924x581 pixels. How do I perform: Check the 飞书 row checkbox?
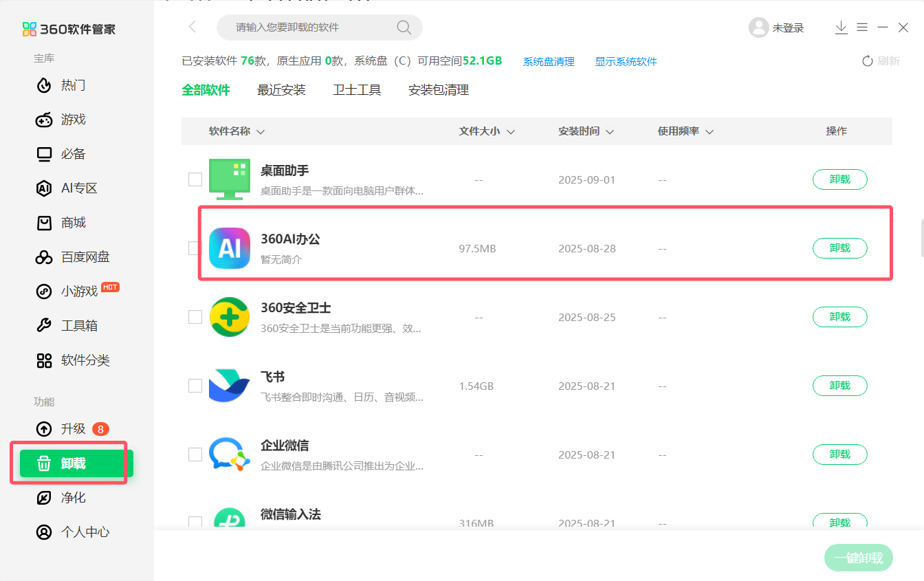[x=195, y=386]
